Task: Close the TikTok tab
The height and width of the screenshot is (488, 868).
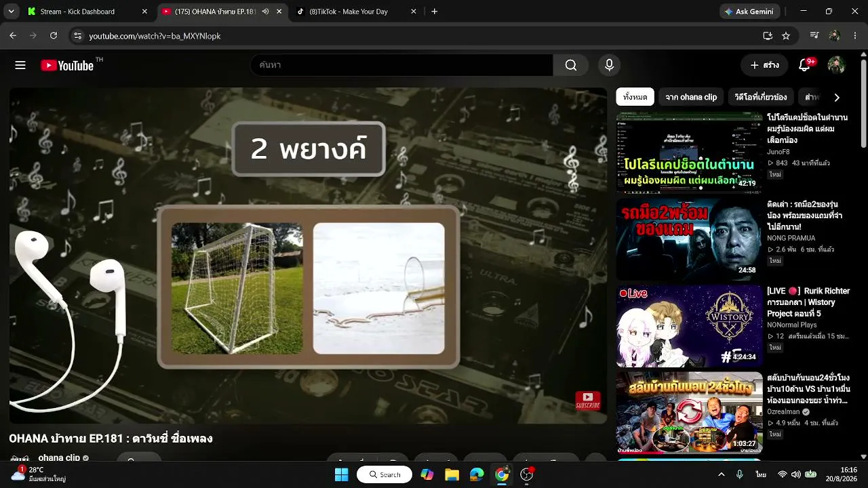Action: point(413,12)
